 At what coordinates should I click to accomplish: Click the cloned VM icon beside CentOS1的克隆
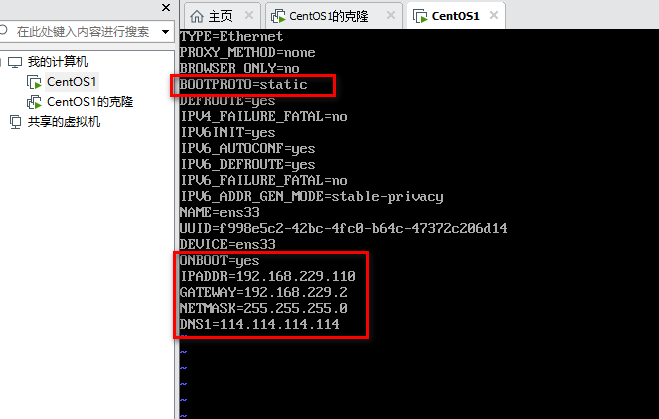(x=34, y=102)
